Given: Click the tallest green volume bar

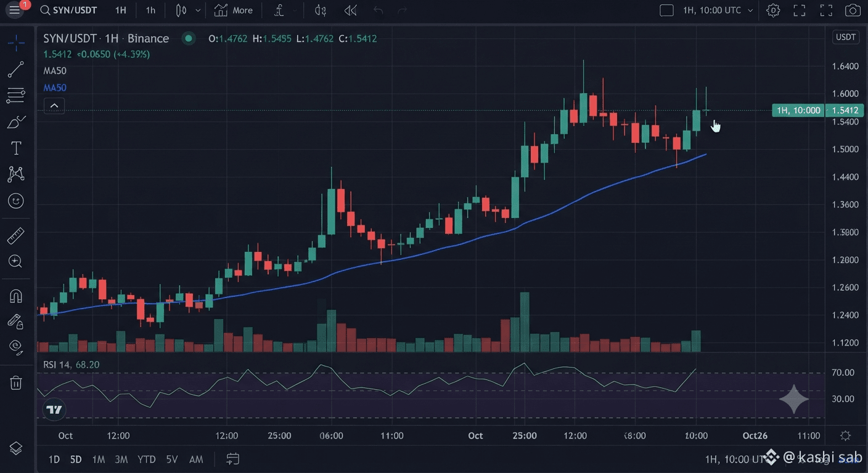Looking at the screenshot, I should click(x=525, y=322).
